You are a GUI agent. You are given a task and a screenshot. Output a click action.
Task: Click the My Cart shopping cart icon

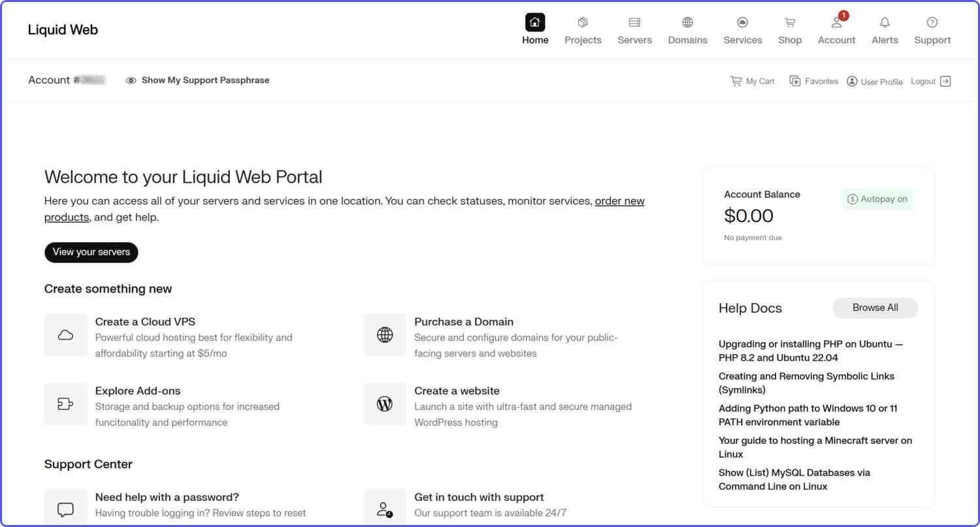[x=736, y=81]
